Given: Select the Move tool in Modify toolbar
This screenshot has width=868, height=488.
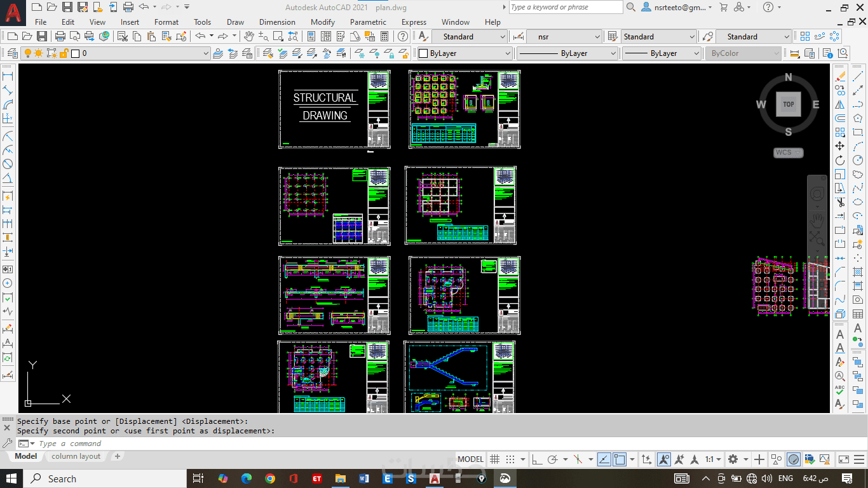Looking at the screenshot, I should [x=840, y=146].
